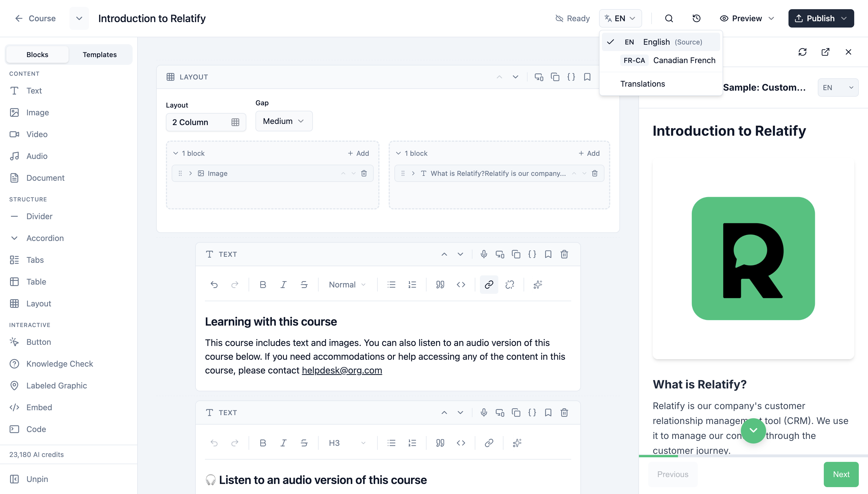This screenshot has height=494, width=868.
Task: Insert an Image block from the sidebar
Action: (37, 112)
